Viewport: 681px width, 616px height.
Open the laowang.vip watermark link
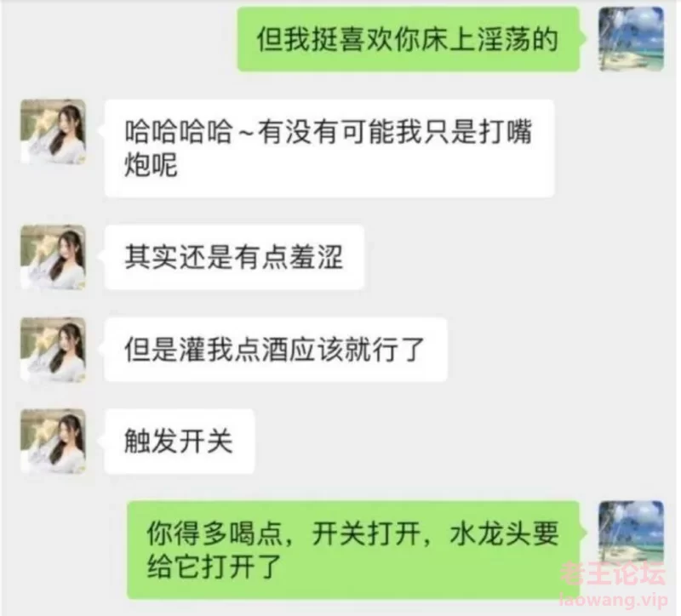click(613, 600)
